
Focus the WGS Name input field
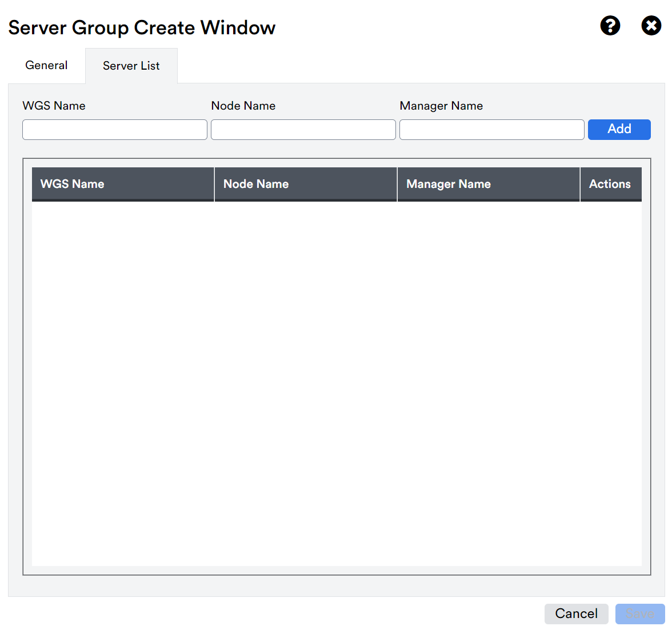click(x=114, y=130)
